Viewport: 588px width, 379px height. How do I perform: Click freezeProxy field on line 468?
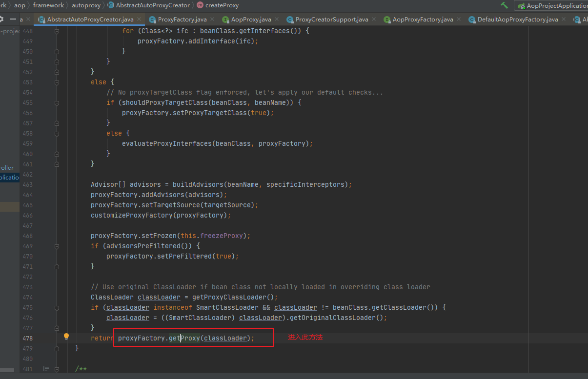[x=222, y=236]
